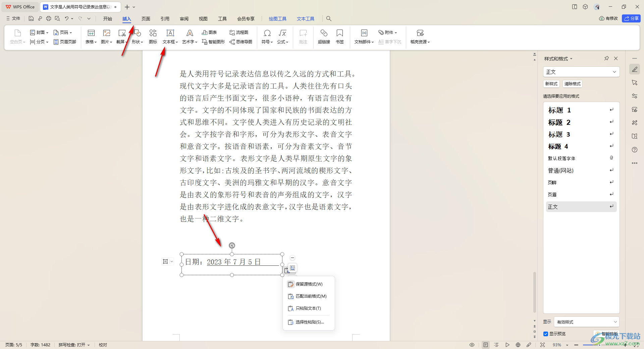The width and height of the screenshot is (644, 349).
Task: Click the 图标 icons library button
Action: coord(153,37)
